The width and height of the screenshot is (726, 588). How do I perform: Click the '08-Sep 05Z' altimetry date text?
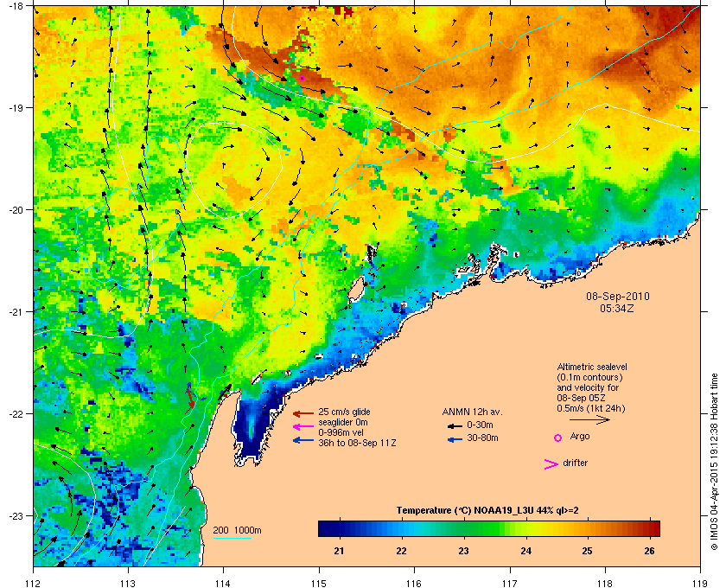pos(582,398)
